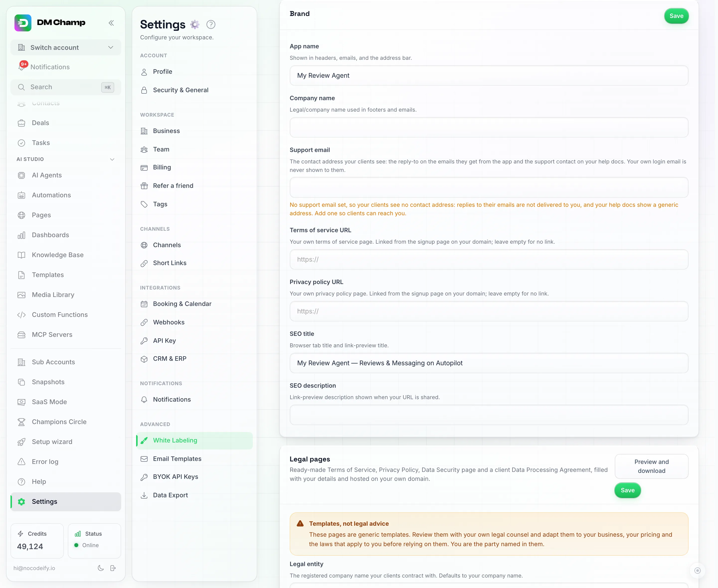Toggle dark mode moon icon
Image resolution: width=718 pixels, height=588 pixels.
101,568
